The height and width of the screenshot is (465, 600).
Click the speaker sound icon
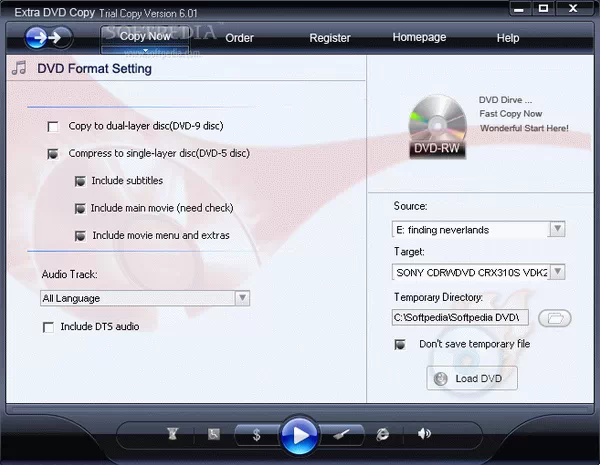424,434
